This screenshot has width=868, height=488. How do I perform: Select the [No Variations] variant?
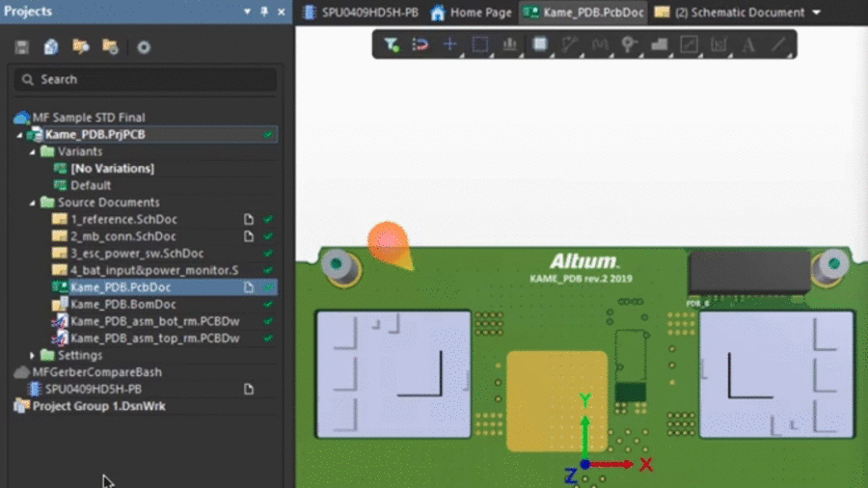pyautogui.click(x=113, y=168)
